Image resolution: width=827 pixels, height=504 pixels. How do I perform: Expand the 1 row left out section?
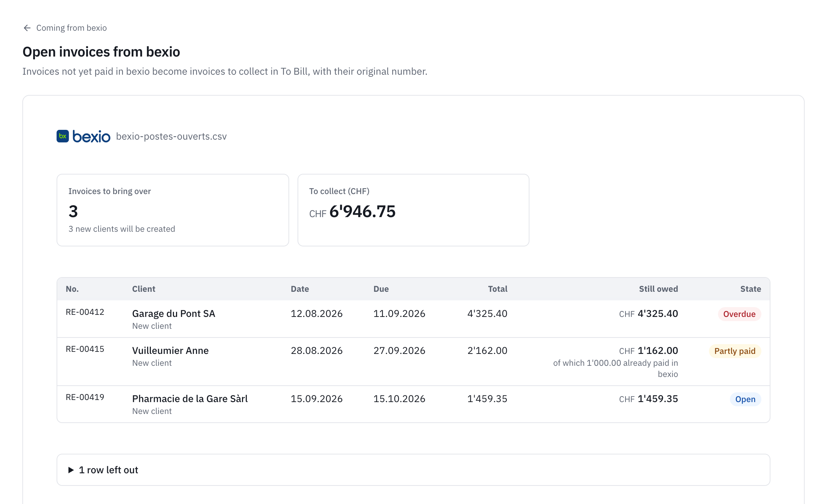click(413, 470)
